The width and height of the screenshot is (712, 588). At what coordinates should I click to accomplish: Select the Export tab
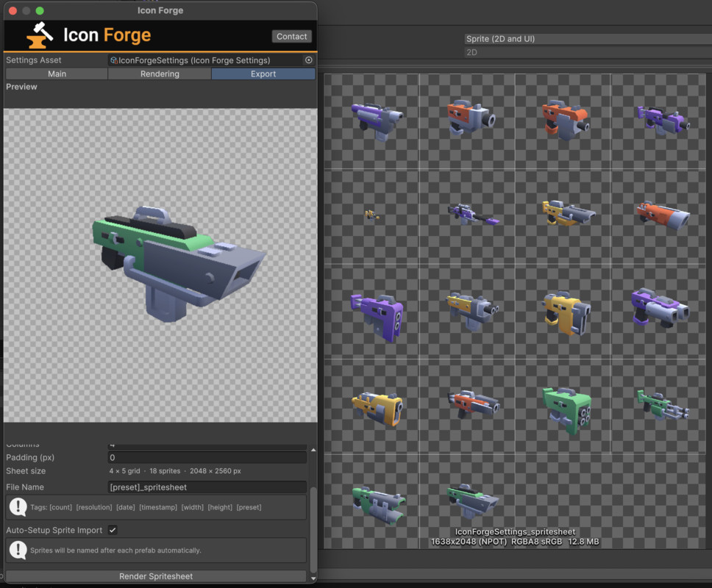[x=263, y=73]
